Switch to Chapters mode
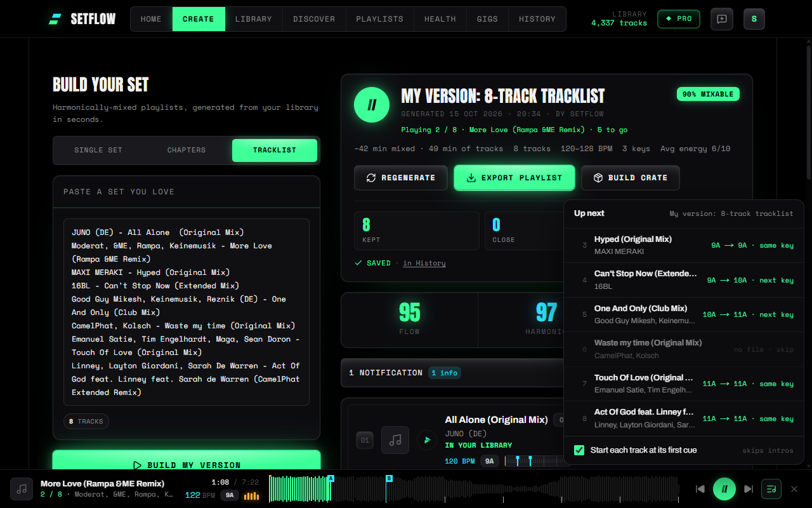The height and width of the screenshot is (508, 812). [187, 150]
